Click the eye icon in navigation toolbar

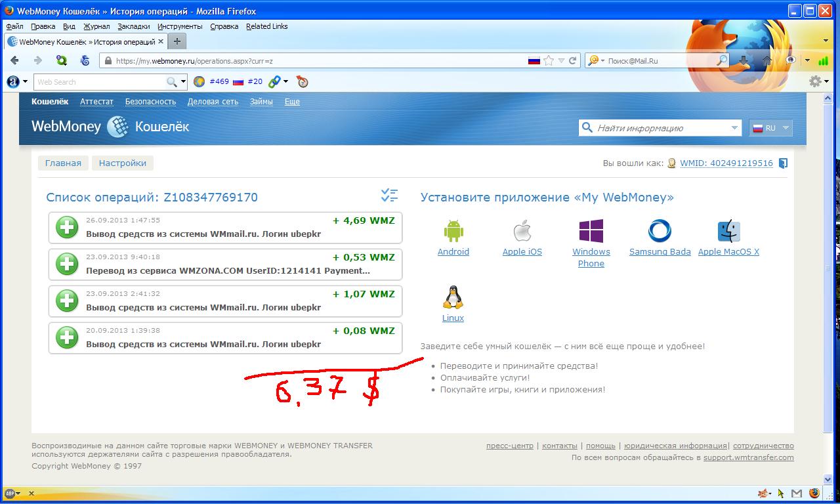click(x=791, y=60)
